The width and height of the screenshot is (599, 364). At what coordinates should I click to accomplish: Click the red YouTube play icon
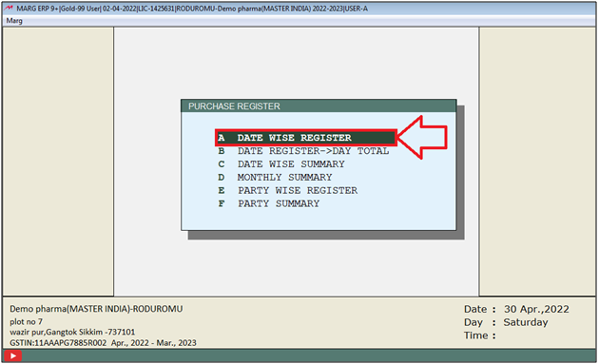13,356
